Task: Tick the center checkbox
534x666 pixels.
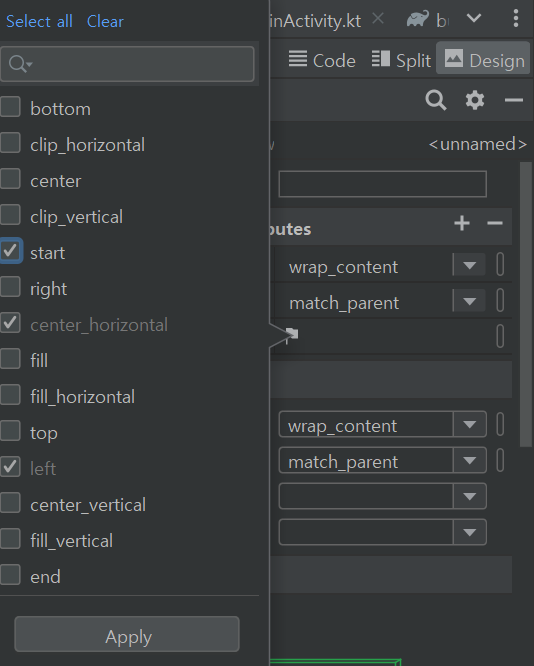Action: tap(11, 179)
